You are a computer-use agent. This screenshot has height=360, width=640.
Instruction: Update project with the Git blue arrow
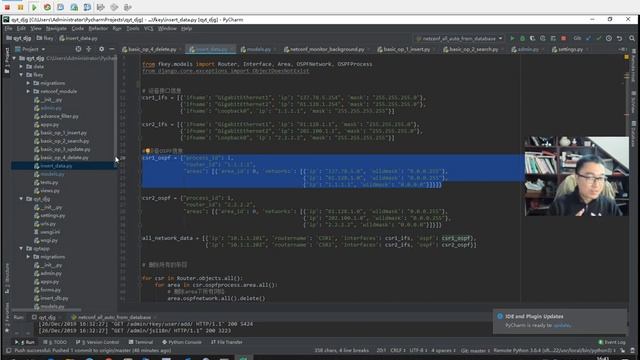click(588, 38)
